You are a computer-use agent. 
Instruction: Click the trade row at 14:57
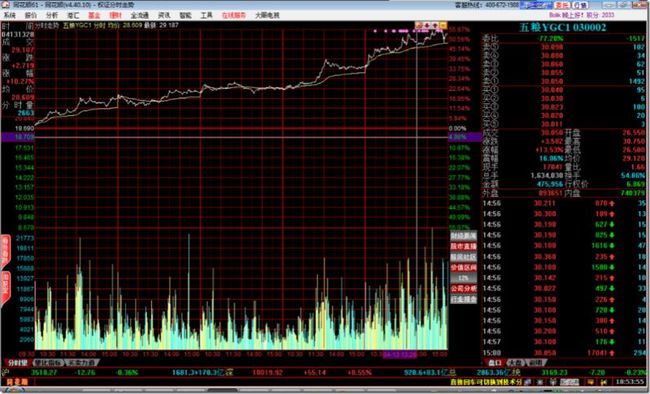(564, 342)
